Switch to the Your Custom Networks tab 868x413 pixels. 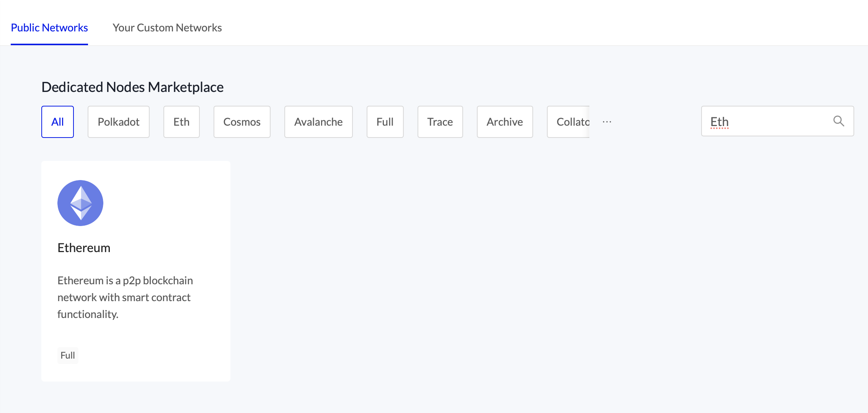tap(167, 27)
